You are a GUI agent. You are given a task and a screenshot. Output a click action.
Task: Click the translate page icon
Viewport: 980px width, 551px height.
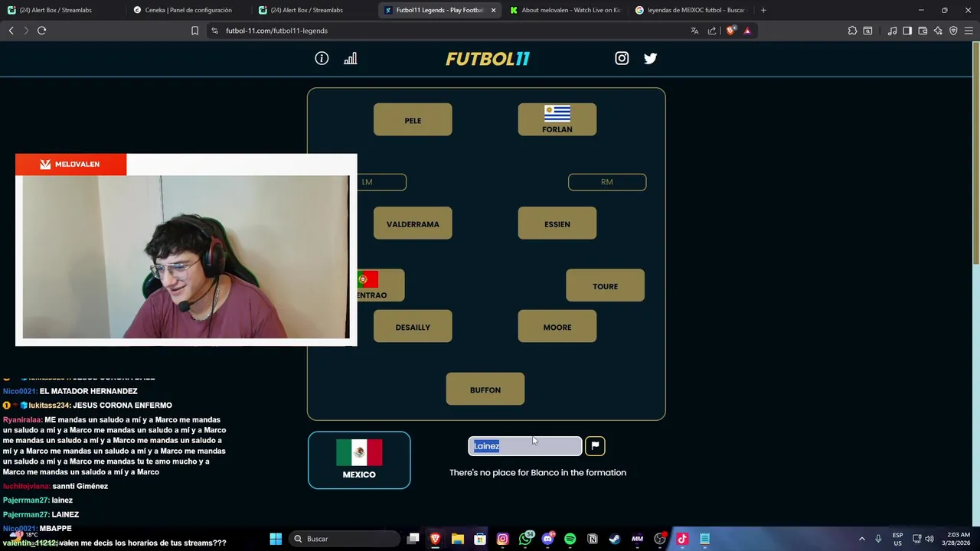pyautogui.click(x=694, y=31)
